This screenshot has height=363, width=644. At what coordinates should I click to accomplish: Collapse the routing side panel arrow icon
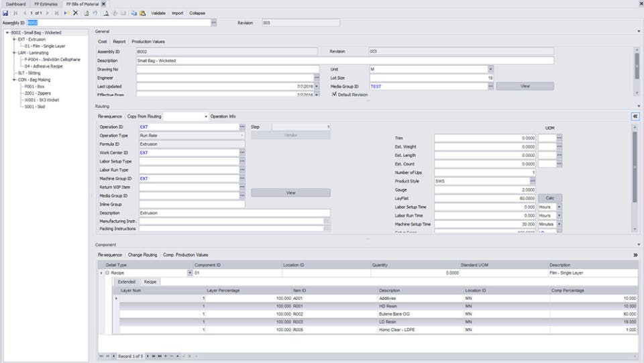point(635,116)
